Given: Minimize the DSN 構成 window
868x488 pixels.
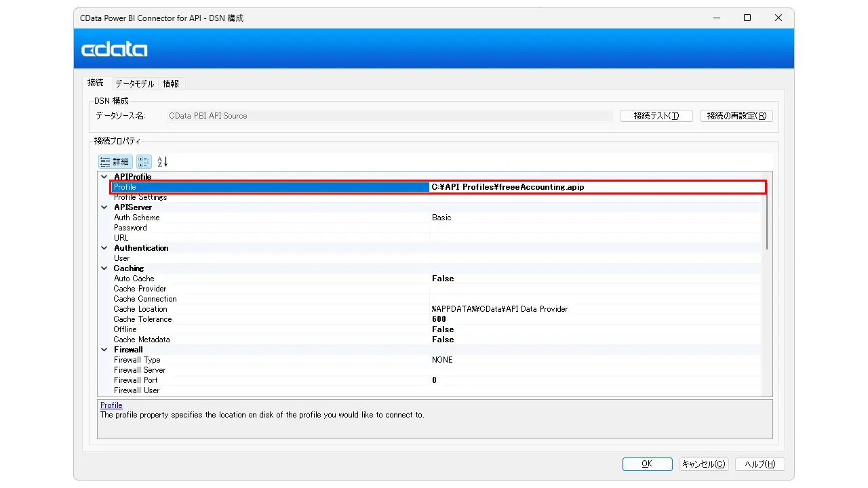Looking at the screenshot, I should point(716,18).
